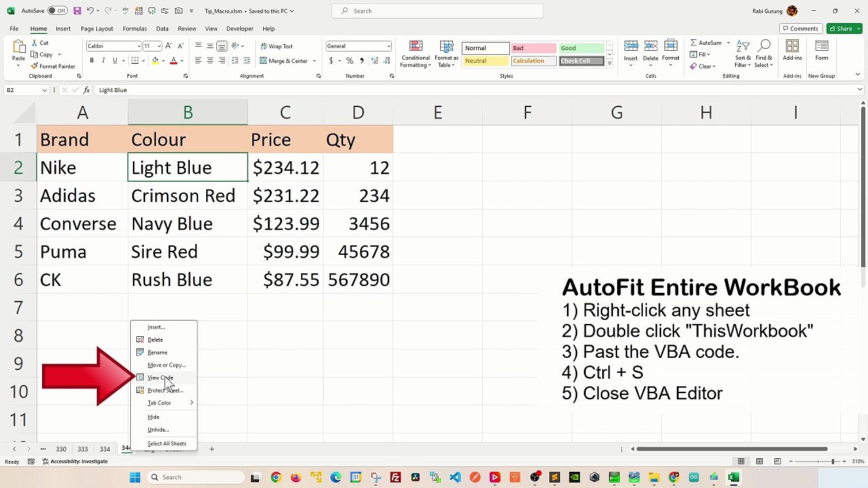Open the Comments pane button

click(x=800, y=28)
